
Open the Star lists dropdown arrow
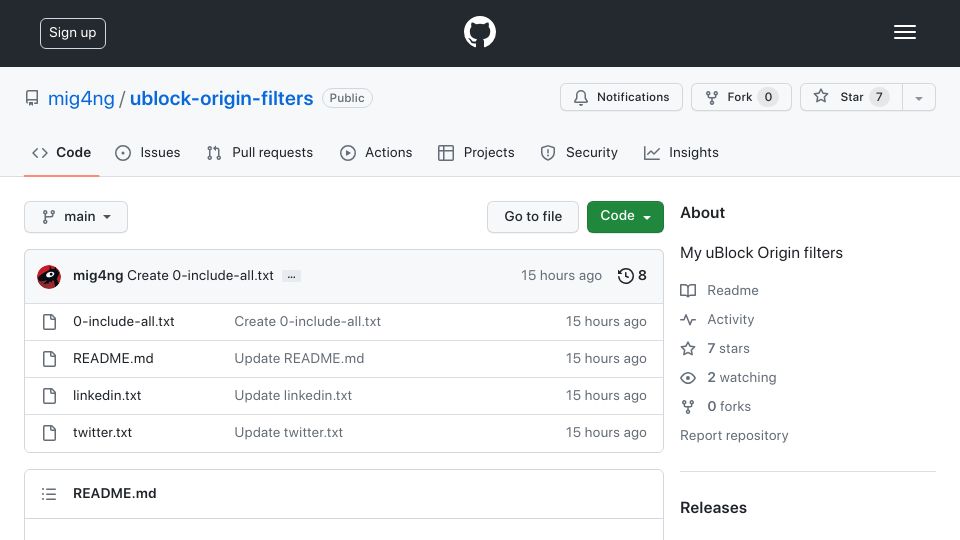coord(918,98)
